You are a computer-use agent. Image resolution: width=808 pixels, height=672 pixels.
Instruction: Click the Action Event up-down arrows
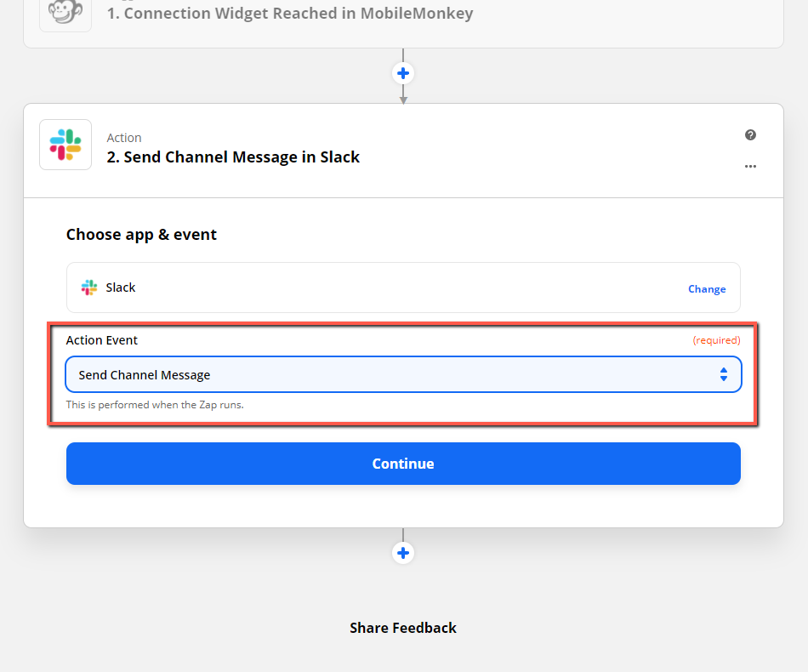[724, 374]
